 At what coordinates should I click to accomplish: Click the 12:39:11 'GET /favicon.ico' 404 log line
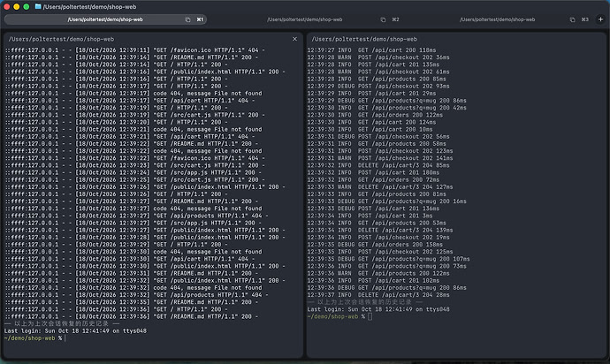134,49
